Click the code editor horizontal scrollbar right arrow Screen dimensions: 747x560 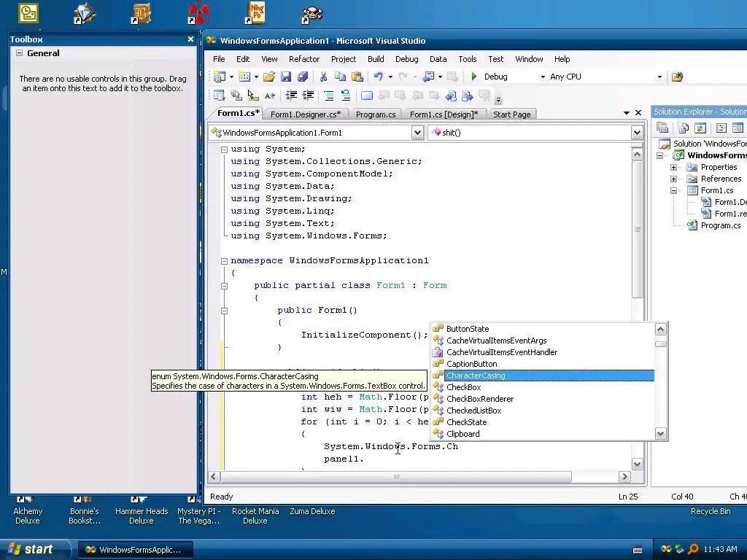tap(624, 477)
